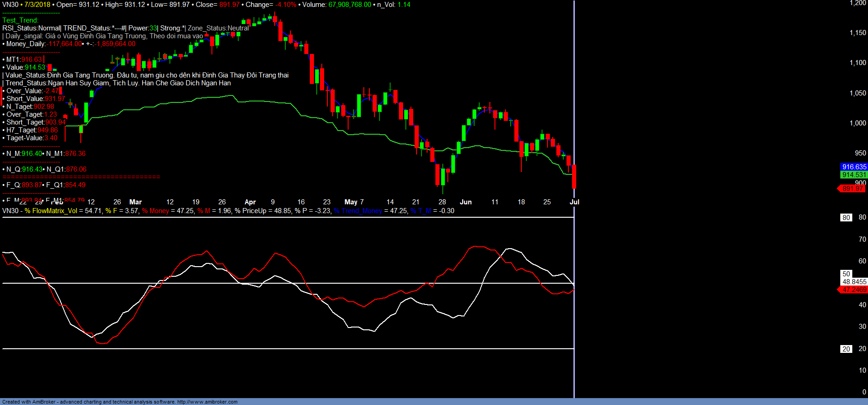Click the 7/3/2018 date in header
The image size is (868, 405).
click(37, 5)
